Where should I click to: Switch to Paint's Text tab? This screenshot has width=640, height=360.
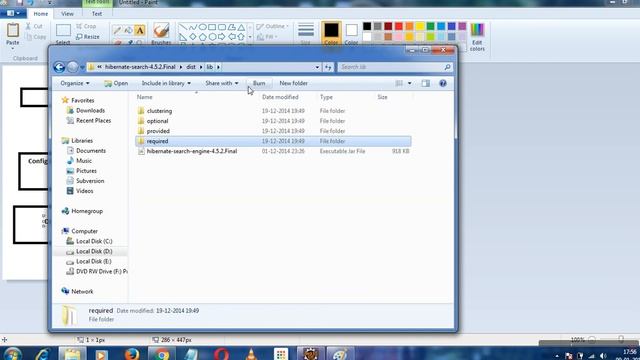(97, 13)
